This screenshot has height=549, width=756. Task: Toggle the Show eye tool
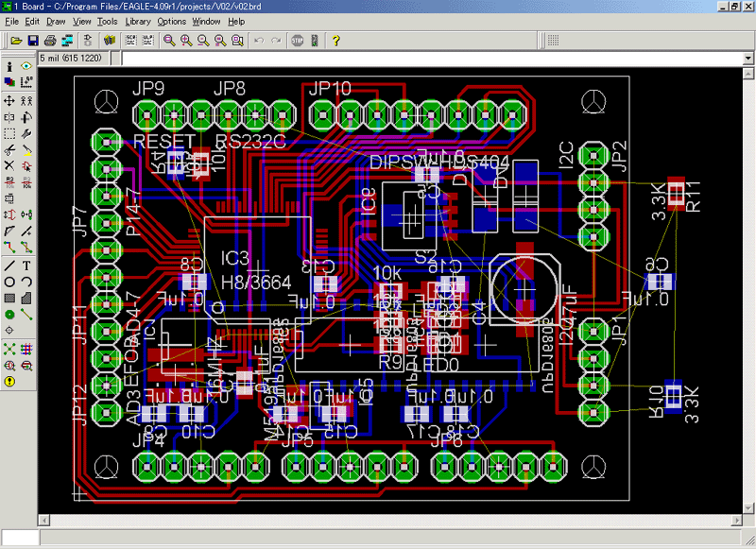click(26, 67)
